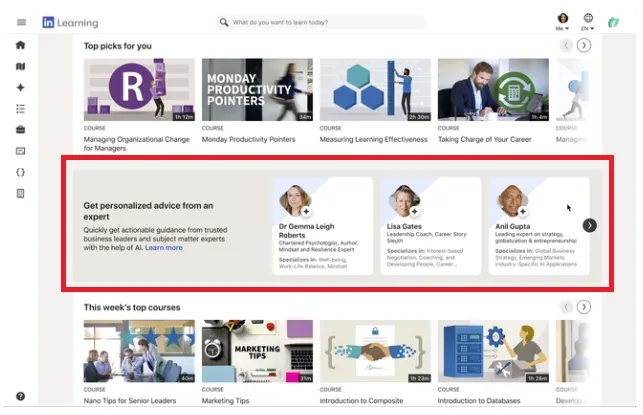Show next courses in This week's top courses
This screenshot has width=643, height=415.
(x=584, y=307)
